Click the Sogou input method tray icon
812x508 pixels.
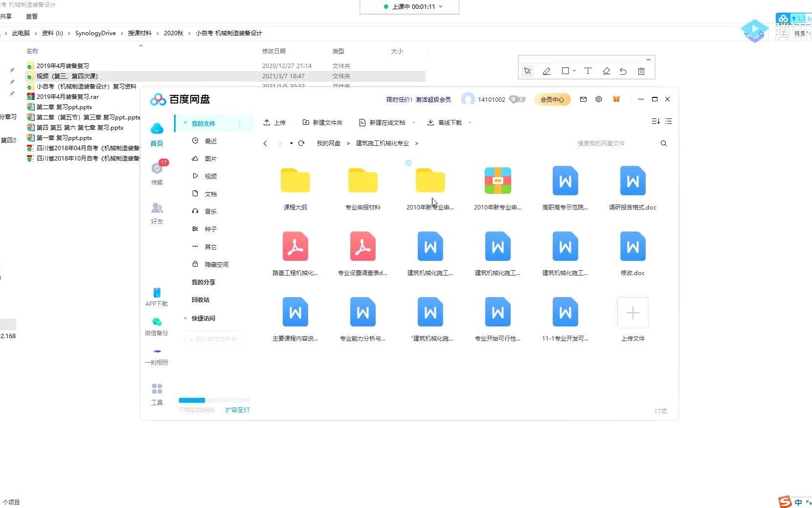(785, 502)
